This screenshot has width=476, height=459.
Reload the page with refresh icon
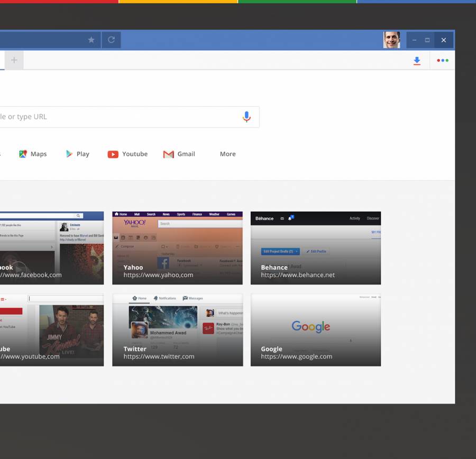coord(111,40)
